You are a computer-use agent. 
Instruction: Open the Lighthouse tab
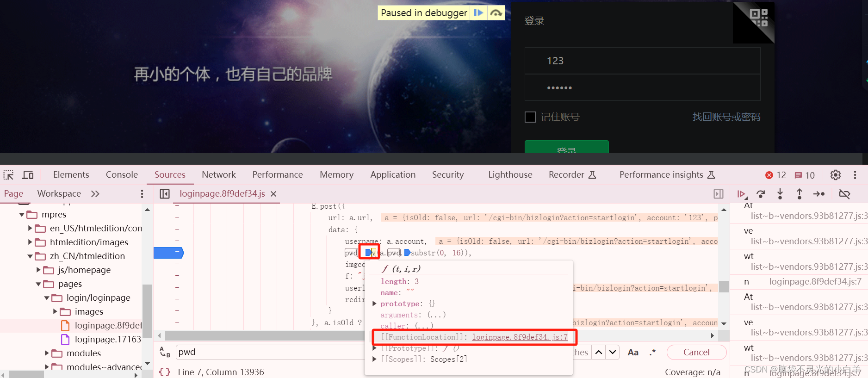tap(510, 175)
